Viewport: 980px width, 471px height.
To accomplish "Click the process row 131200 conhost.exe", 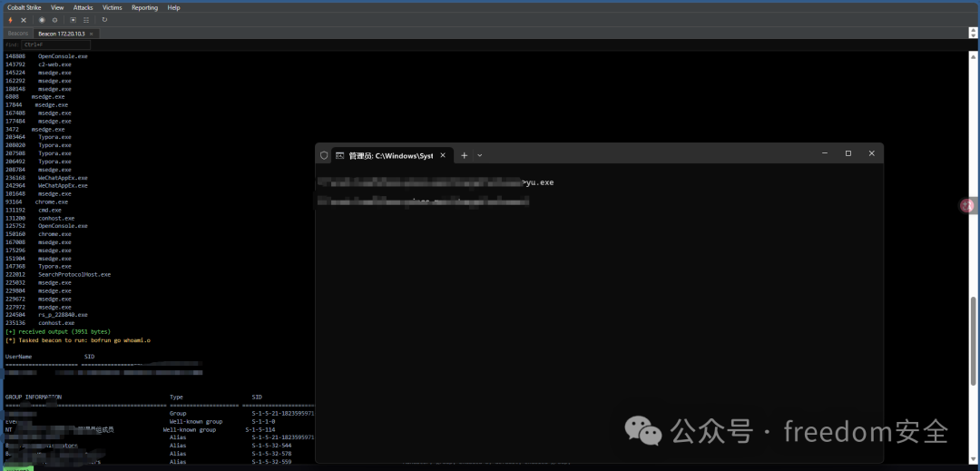I will [40, 218].
